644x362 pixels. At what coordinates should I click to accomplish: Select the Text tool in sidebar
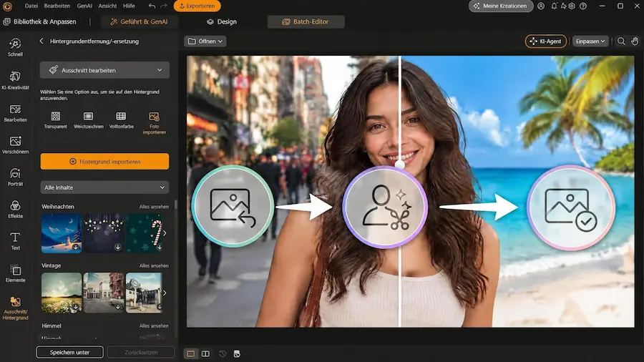point(15,241)
